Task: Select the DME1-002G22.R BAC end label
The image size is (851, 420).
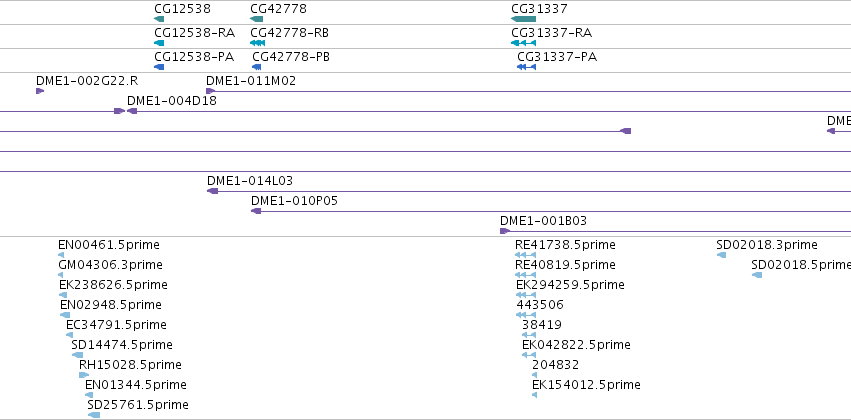Action: tap(87, 81)
